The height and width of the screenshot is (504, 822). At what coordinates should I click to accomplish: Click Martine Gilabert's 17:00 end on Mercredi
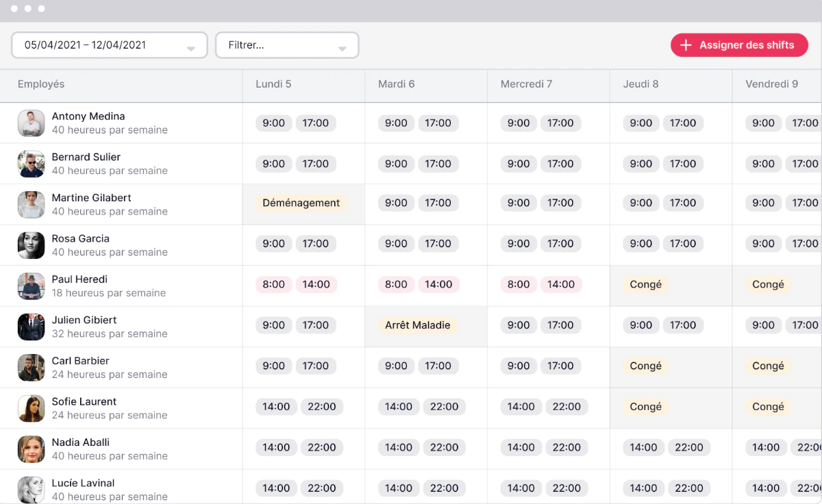pos(560,203)
